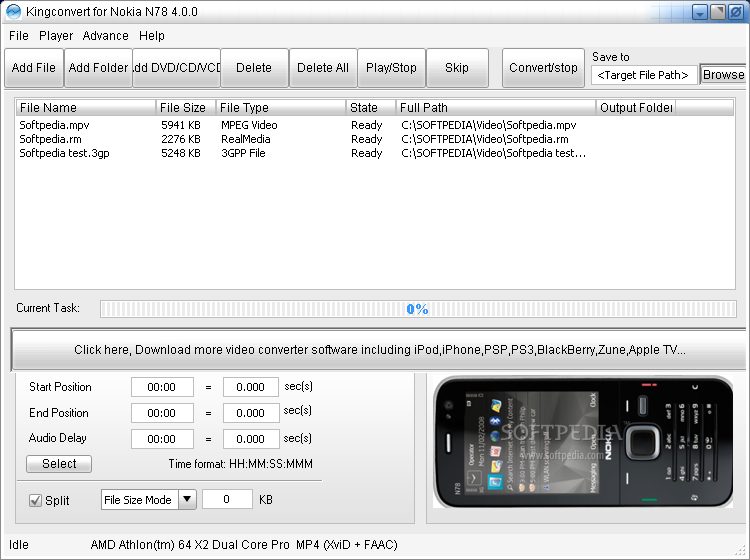This screenshot has height=560, width=750.
Task: Click the download more video converter banner
Action: 379,350
